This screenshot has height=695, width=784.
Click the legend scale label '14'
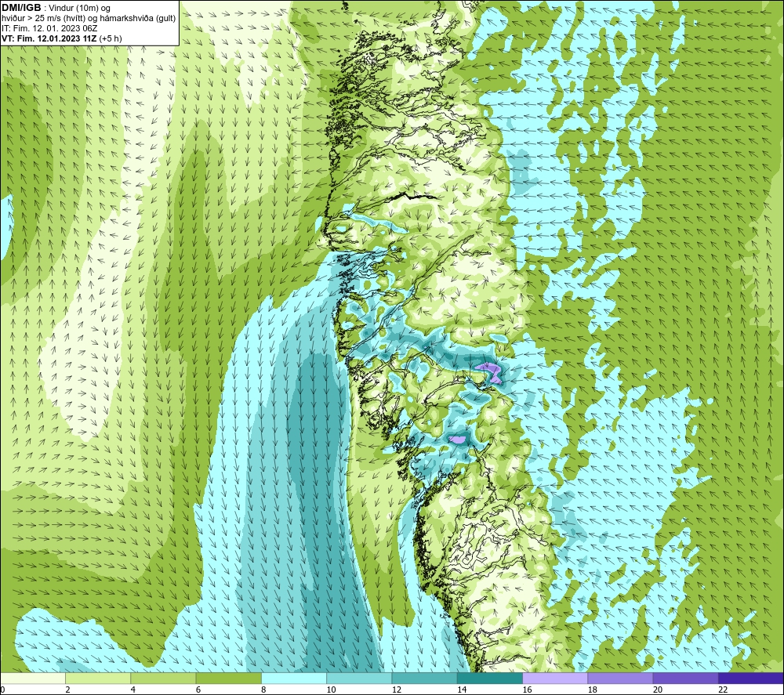coord(462,690)
